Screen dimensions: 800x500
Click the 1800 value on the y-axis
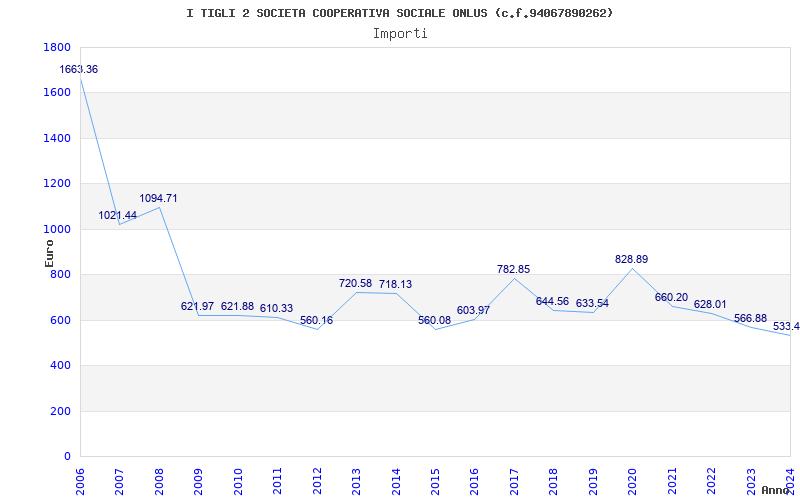[x=57, y=48]
